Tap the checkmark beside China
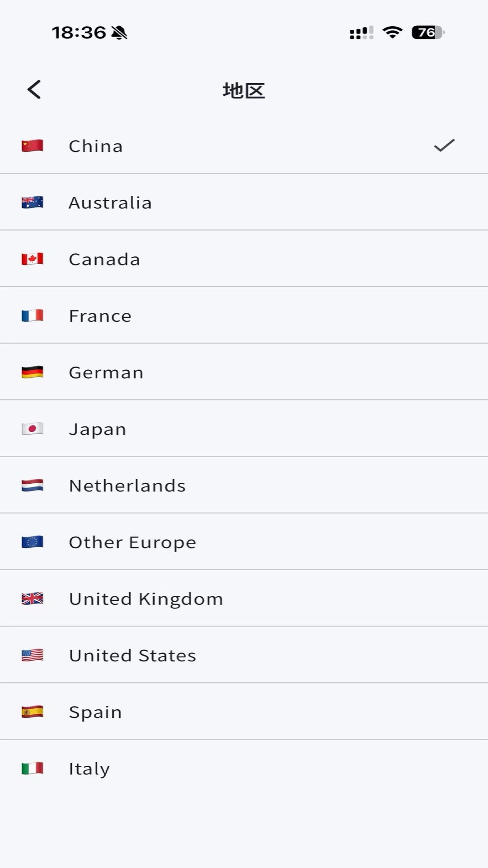The width and height of the screenshot is (488, 868). (x=444, y=145)
